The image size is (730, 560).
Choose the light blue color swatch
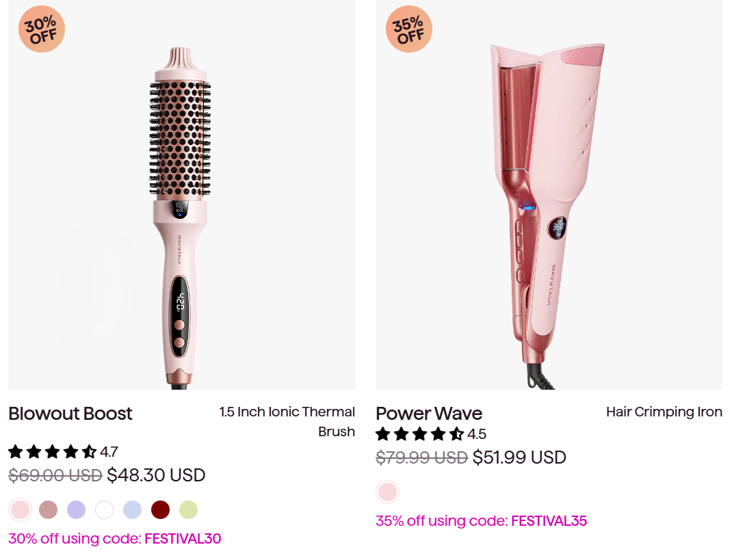coord(132,509)
